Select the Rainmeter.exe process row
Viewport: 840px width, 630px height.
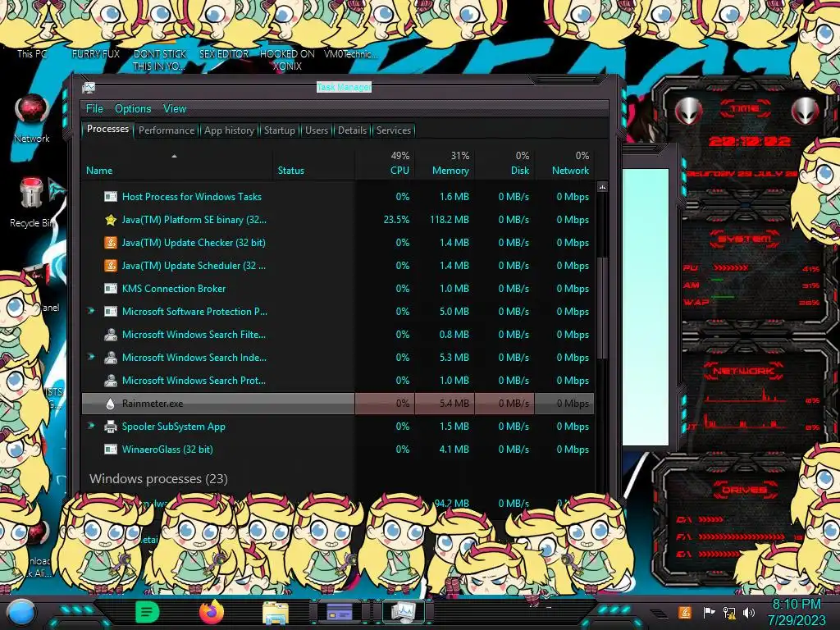(338, 404)
